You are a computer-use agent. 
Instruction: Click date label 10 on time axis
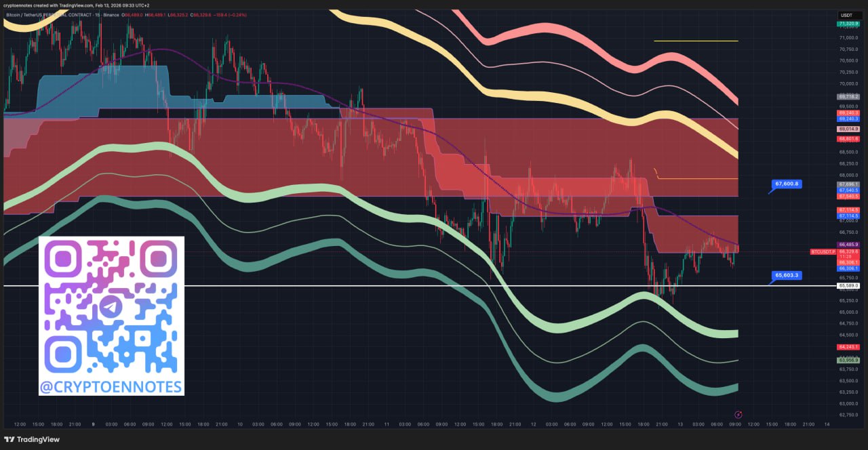tap(239, 424)
